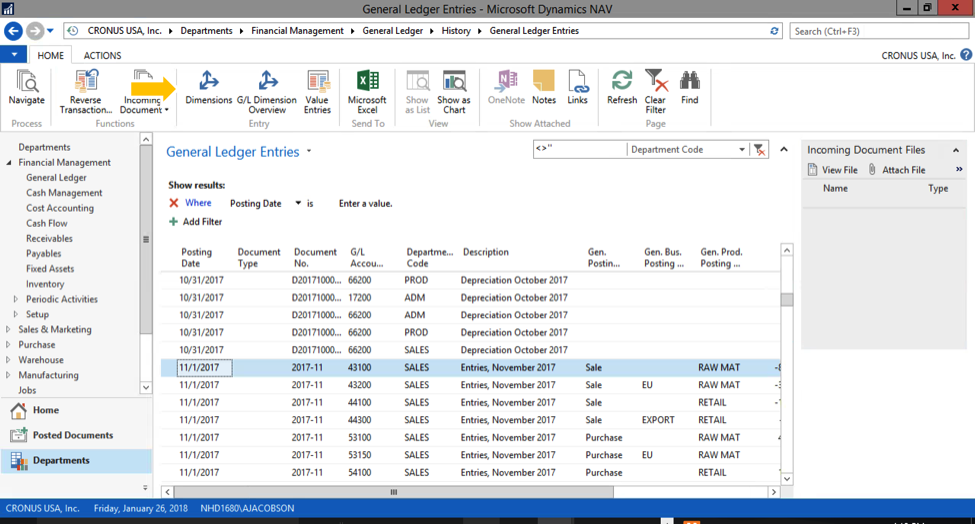Open General Ledger Entries title dropdown
Image resolution: width=975 pixels, height=525 pixels.
pyautogui.click(x=309, y=151)
